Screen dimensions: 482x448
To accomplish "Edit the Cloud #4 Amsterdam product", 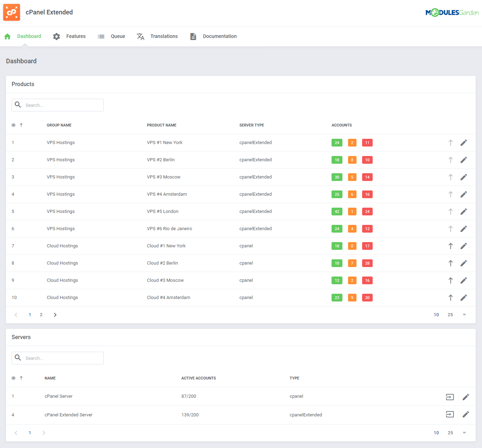I will pyautogui.click(x=464, y=298).
